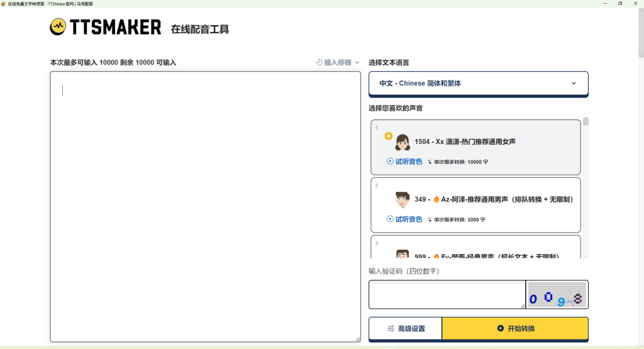Image resolution: width=644 pixels, height=349 pixels.
Task: Click the flame icon on the 阿泽 voice
Action: 436,199
